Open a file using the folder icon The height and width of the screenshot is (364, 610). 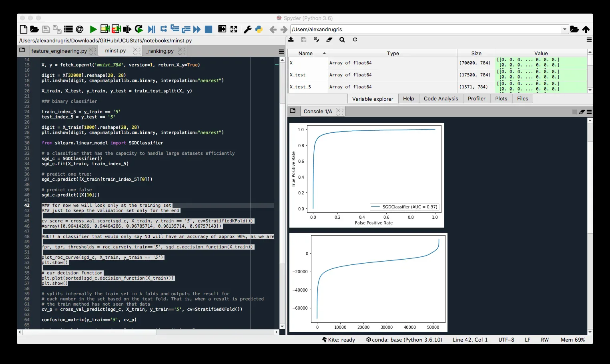pyautogui.click(x=34, y=29)
